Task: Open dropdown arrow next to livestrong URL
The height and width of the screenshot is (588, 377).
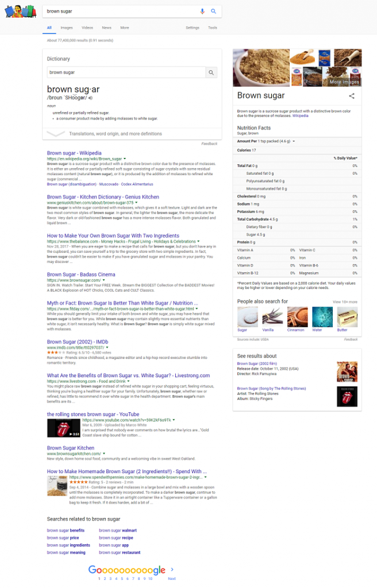Action: (129, 381)
